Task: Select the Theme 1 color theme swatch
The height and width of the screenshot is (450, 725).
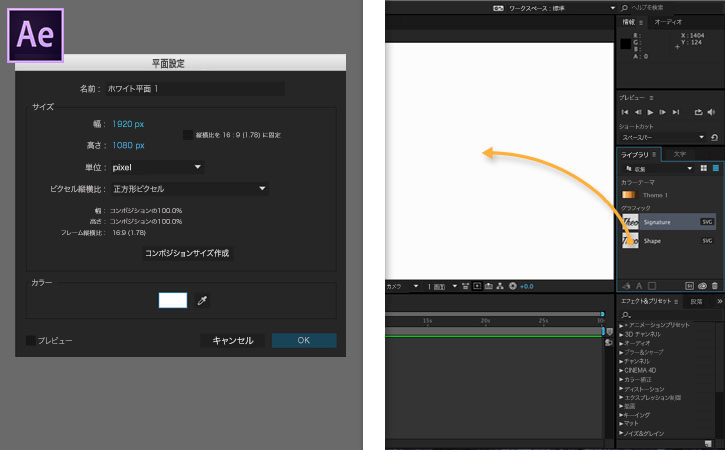Action: click(x=629, y=195)
